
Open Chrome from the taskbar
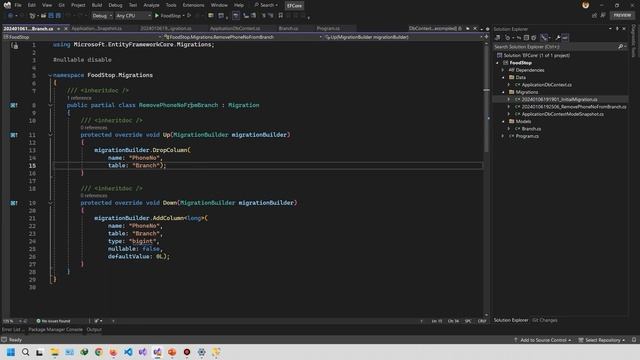[98, 352]
